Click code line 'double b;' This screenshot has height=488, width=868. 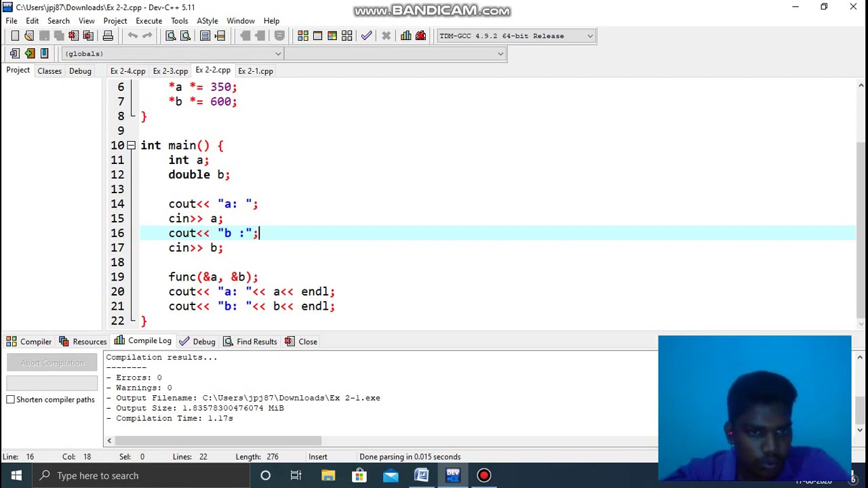pos(199,174)
